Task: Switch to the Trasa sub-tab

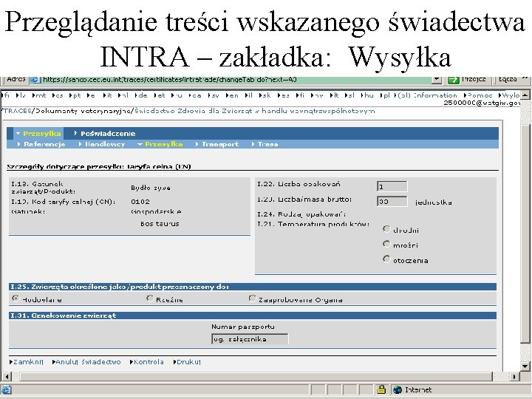Action: click(267, 144)
